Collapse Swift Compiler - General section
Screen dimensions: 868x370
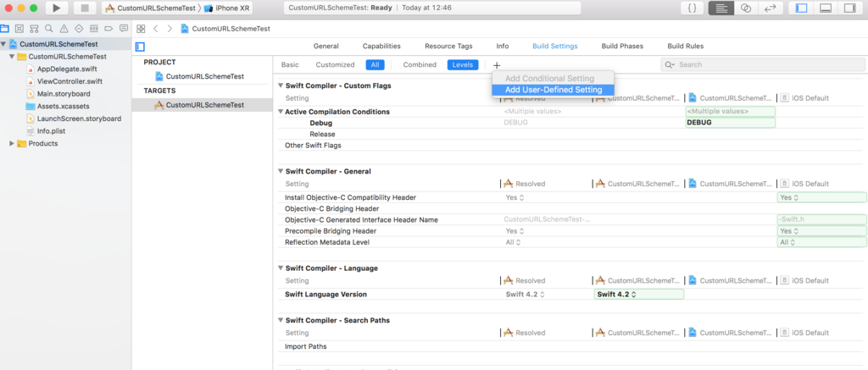pyautogui.click(x=280, y=171)
